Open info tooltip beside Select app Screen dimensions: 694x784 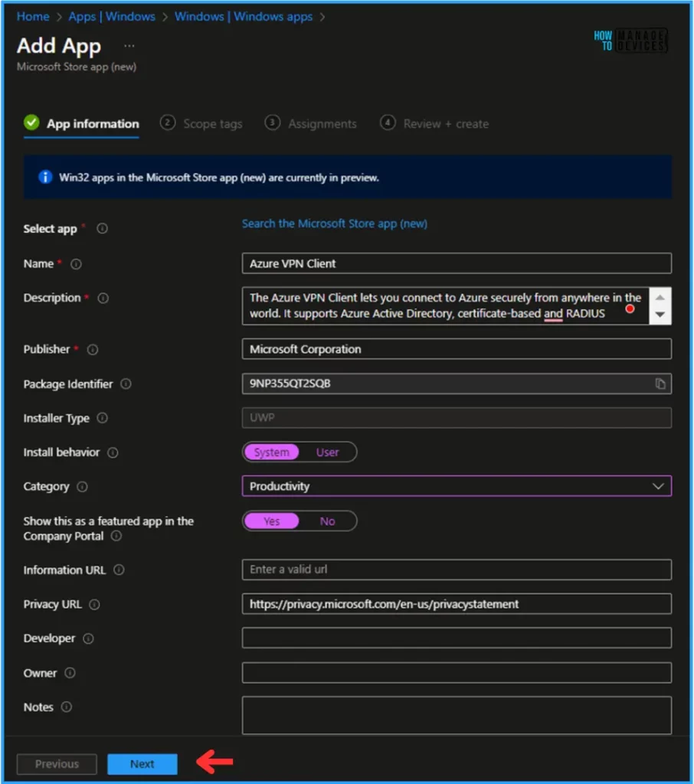[x=102, y=228]
